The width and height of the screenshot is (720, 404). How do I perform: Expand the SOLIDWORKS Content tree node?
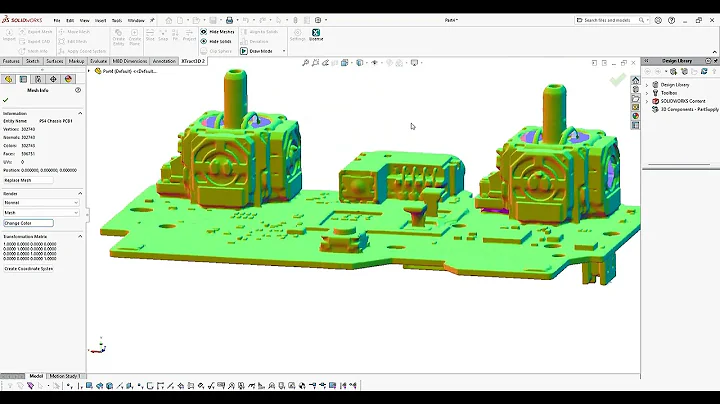coord(647,101)
